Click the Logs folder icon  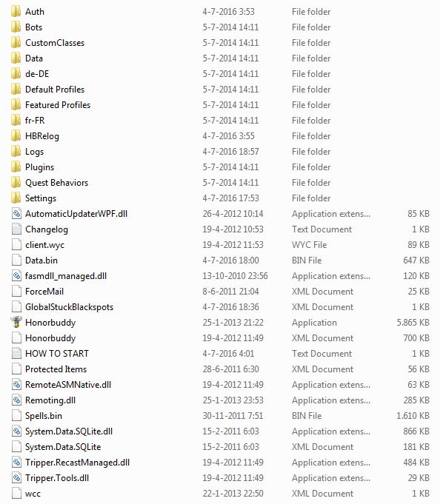tap(16, 152)
